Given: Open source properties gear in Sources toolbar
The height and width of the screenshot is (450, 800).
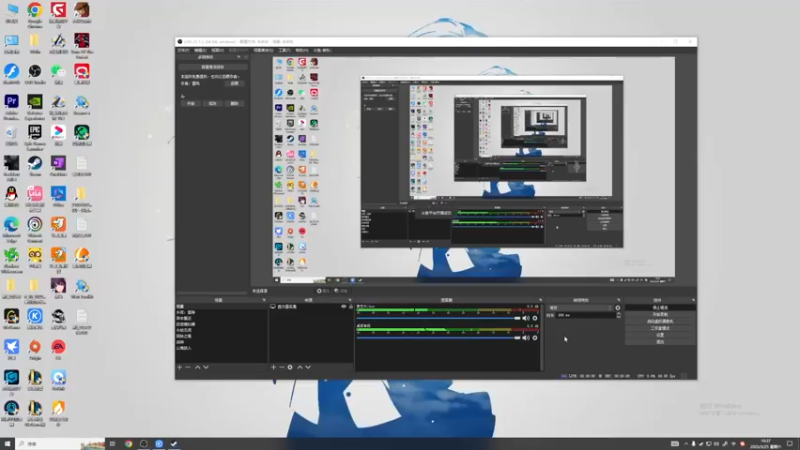Looking at the screenshot, I should point(290,367).
